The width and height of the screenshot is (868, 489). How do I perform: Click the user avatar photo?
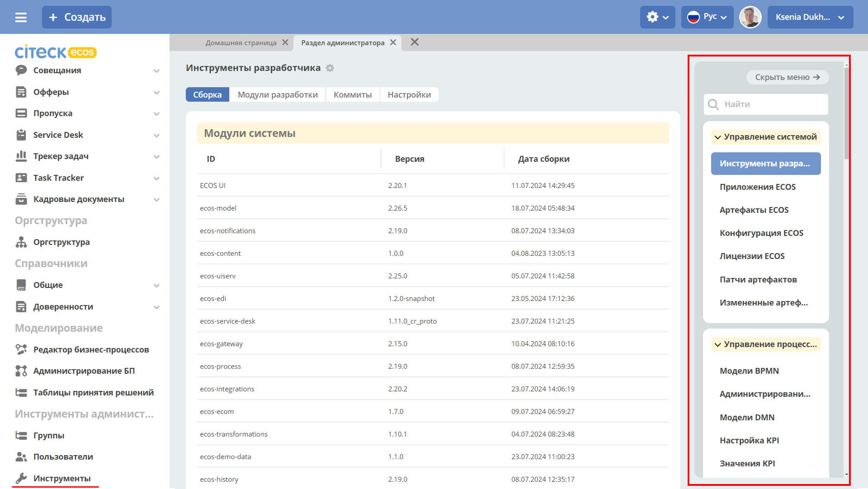750,17
